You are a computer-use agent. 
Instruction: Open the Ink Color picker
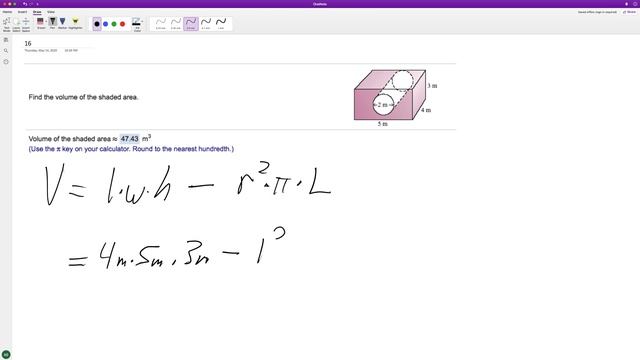point(137,24)
